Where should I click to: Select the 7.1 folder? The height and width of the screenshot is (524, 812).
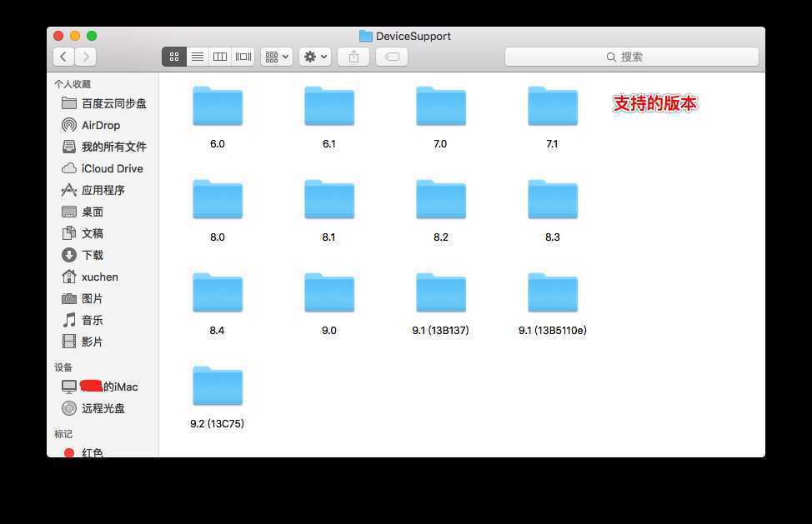553,107
